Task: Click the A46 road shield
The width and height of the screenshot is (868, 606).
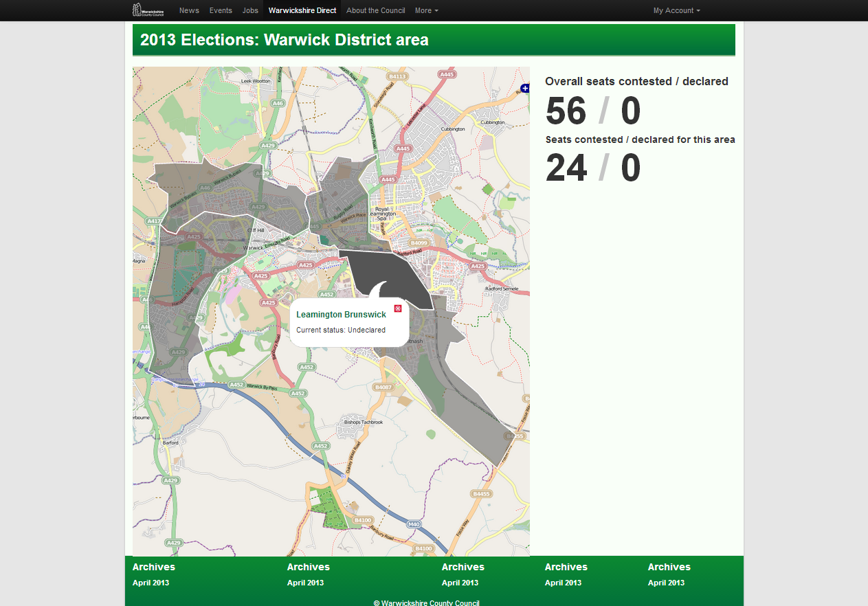Action: 278,103
